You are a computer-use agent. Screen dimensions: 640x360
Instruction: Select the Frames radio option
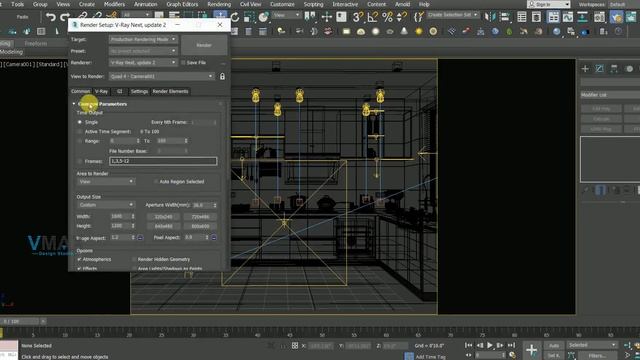80,161
